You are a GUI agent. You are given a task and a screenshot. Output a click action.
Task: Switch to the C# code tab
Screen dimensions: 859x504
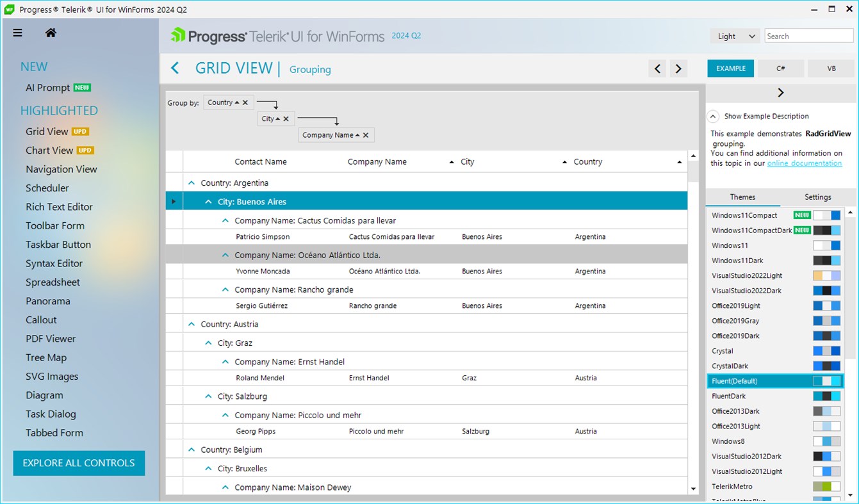tap(781, 69)
